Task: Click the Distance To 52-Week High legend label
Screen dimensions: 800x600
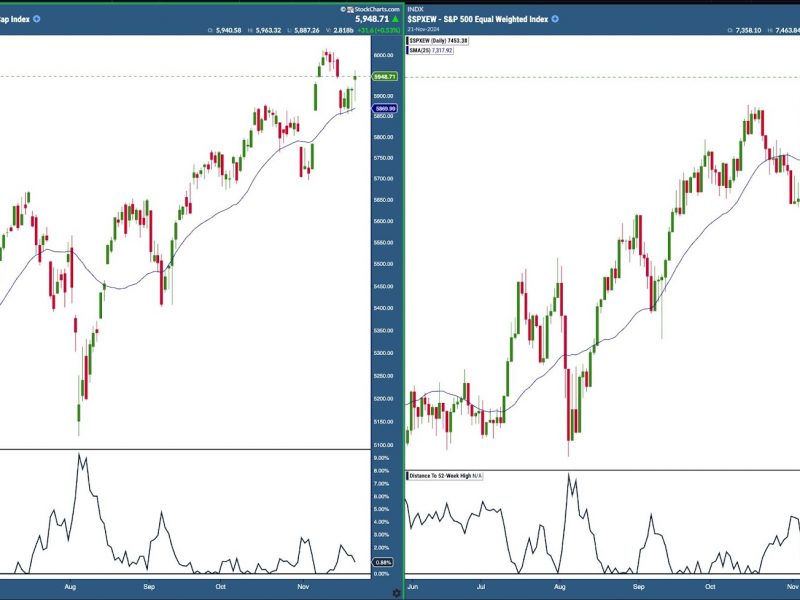Action: pyautogui.click(x=445, y=476)
